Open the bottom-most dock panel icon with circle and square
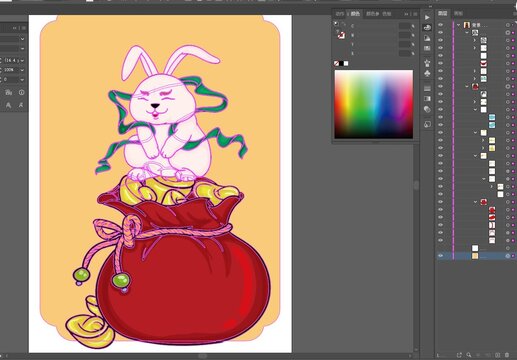Image resolution: width=517 pixels, height=360 pixels. click(x=427, y=124)
